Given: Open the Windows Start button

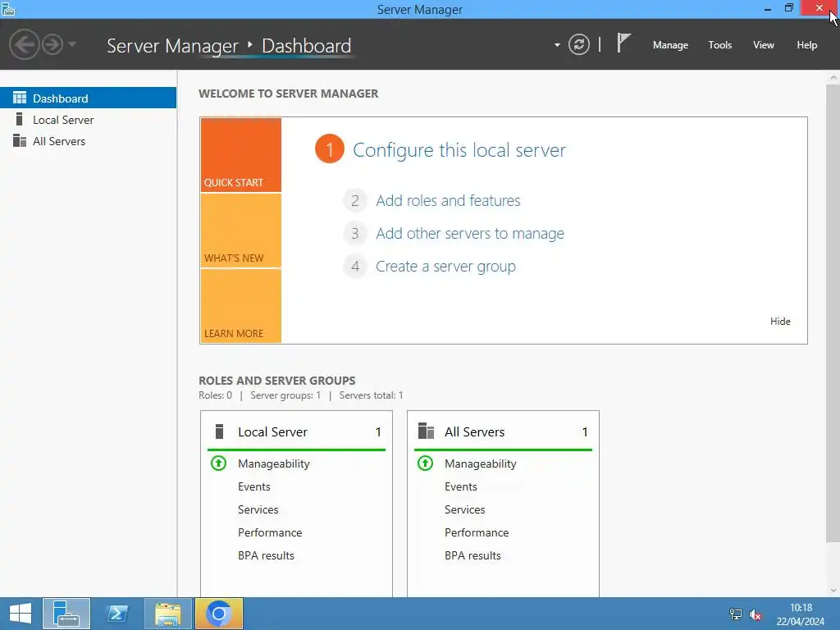Looking at the screenshot, I should pos(21,614).
